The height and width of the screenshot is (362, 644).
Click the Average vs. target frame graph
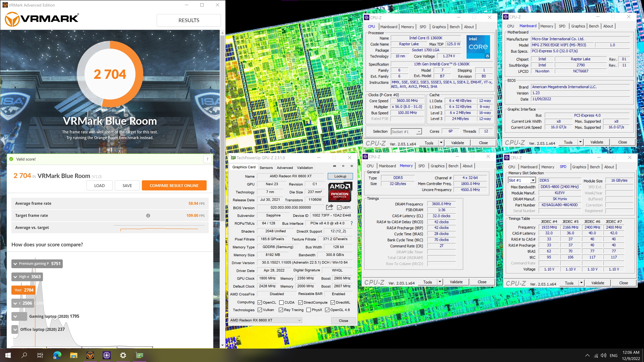pyautogui.click(x=159, y=228)
